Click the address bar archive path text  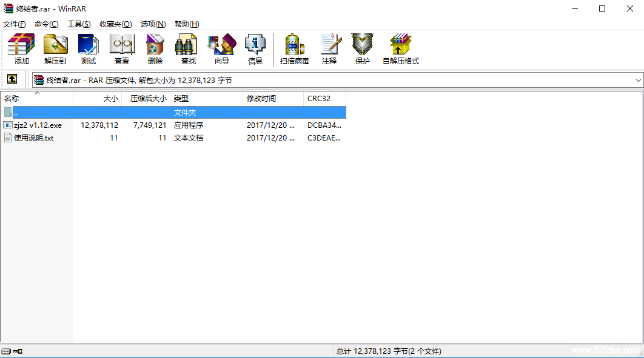(x=139, y=80)
